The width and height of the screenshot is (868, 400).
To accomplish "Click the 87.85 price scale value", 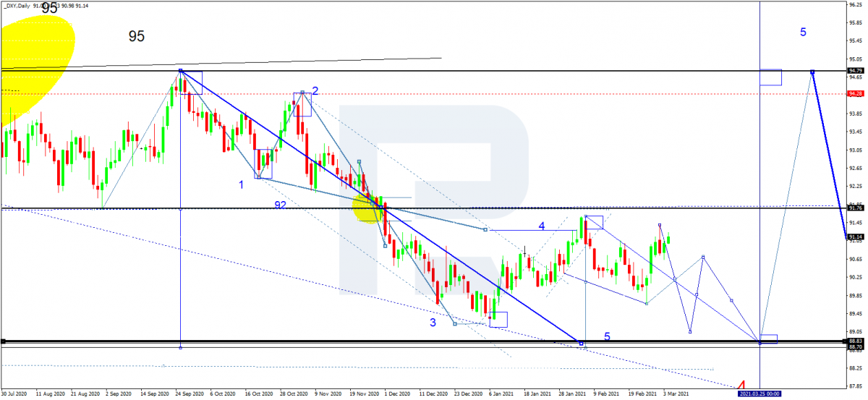I will (x=855, y=386).
